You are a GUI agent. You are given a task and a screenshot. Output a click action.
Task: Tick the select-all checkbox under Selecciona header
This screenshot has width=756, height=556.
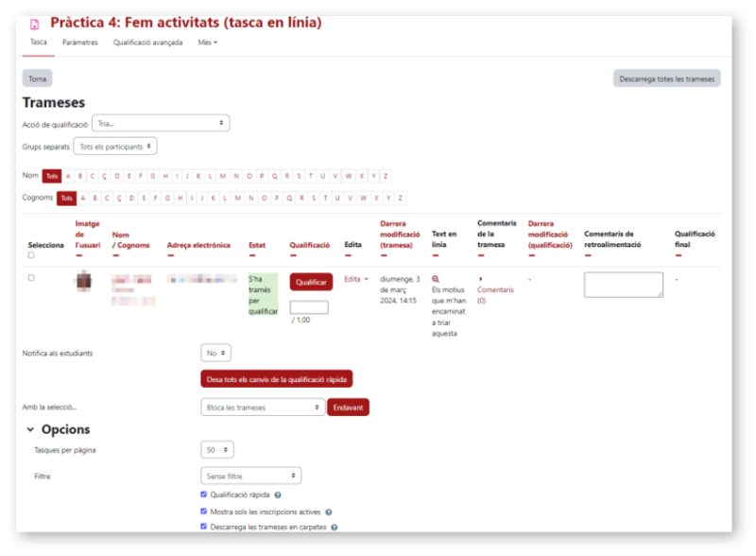pyautogui.click(x=31, y=255)
